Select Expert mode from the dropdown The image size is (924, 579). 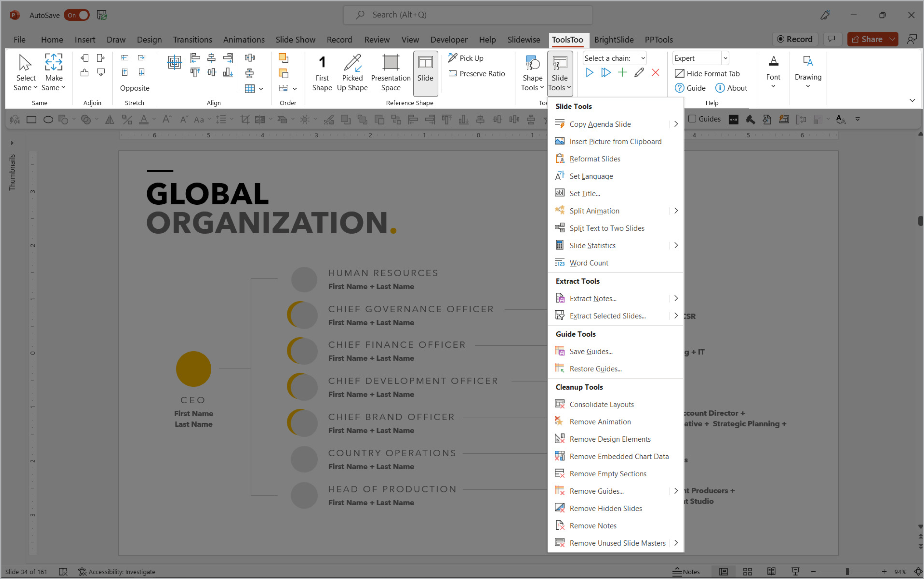tap(724, 58)
